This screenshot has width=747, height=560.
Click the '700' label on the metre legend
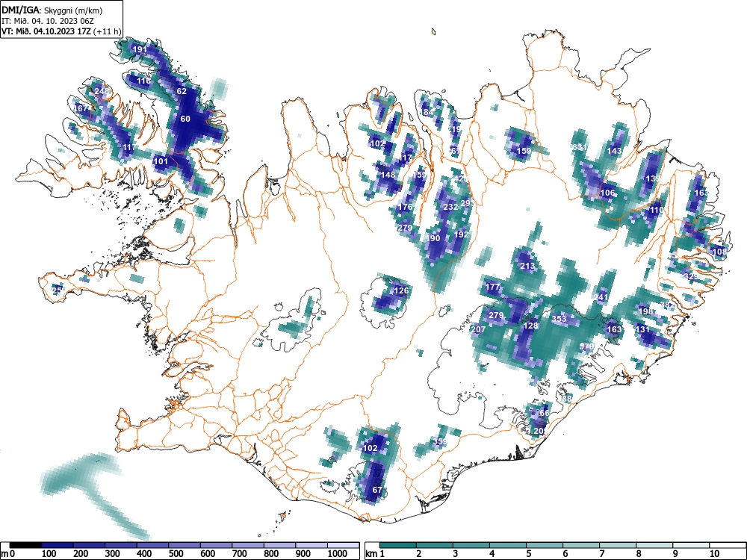coord(239,554)
